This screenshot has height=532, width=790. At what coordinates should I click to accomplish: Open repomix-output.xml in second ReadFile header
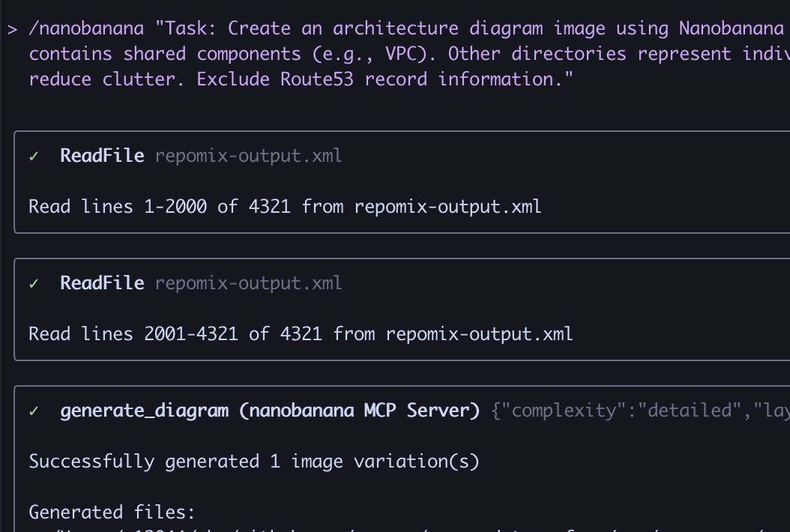coord(248,283)
